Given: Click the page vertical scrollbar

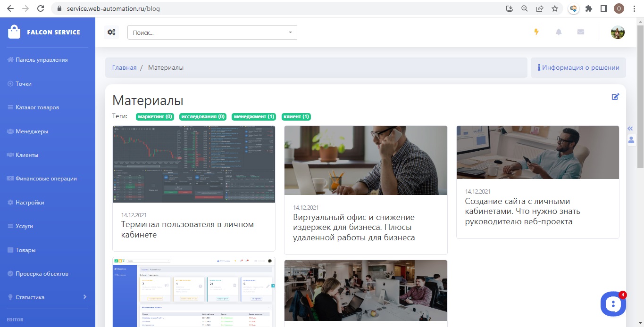Looking at the screenshot, I should click(640, 94).
